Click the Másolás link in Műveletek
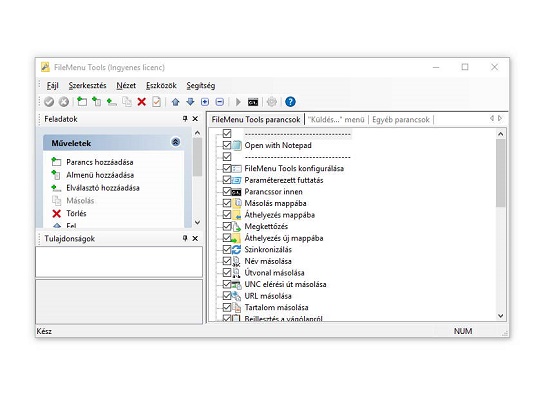Image resolution: width=550 pixels, height=399 pixels. click(x=80, y=201)
